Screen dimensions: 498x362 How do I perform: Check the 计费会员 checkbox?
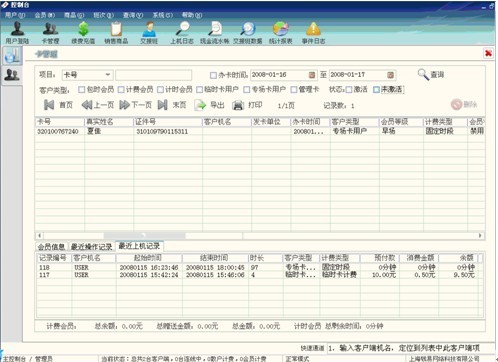[x=121, y=89]
